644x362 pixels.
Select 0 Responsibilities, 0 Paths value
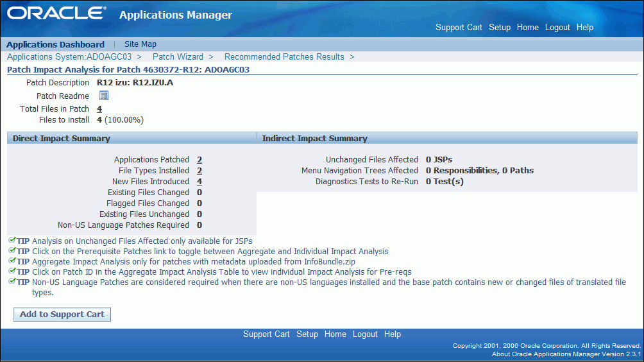click(480, 171)
